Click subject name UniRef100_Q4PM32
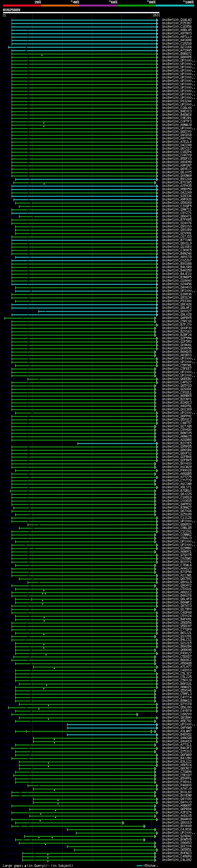Screen dimensions: 197x868 [x=177, y=504]
